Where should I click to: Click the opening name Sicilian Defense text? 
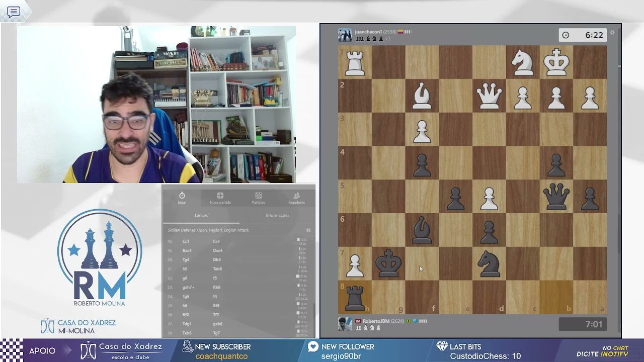pos(208,230)
